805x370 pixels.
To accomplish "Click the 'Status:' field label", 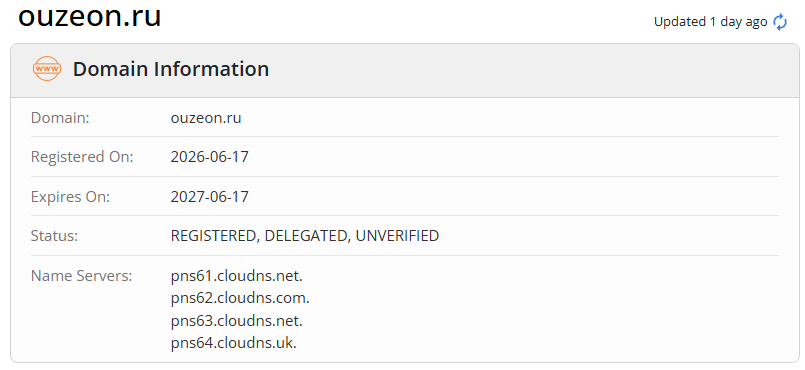I will [x=54, y=236].
